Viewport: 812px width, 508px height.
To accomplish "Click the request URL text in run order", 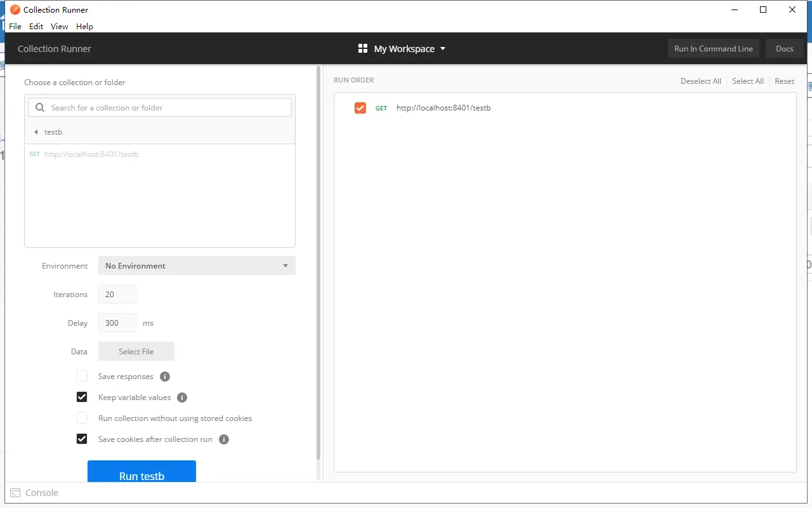I will 443,108.
